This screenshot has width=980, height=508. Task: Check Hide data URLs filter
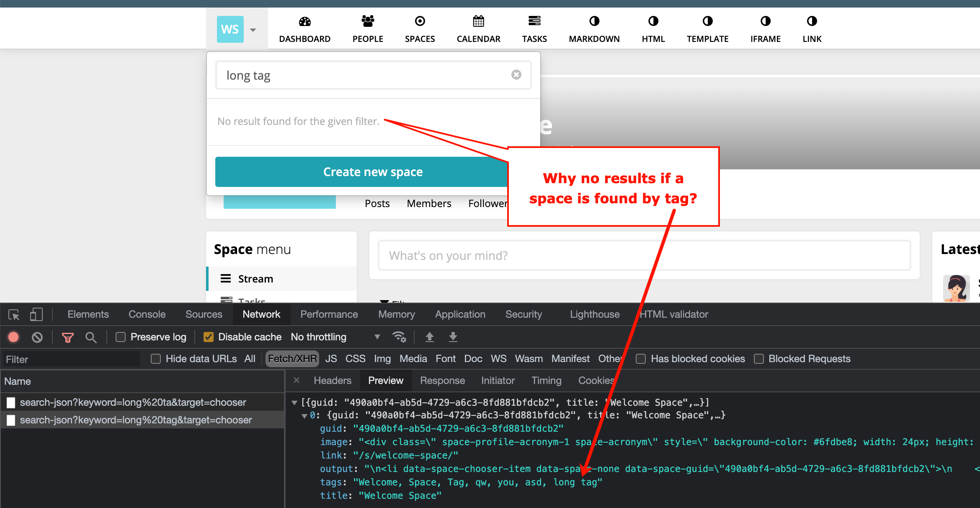click(155, 359)
